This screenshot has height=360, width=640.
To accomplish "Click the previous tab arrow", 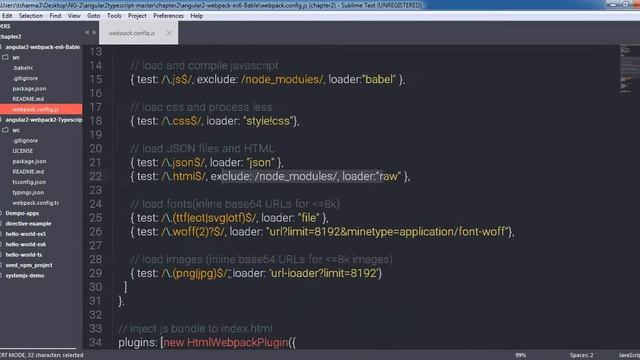I will 87,32.
